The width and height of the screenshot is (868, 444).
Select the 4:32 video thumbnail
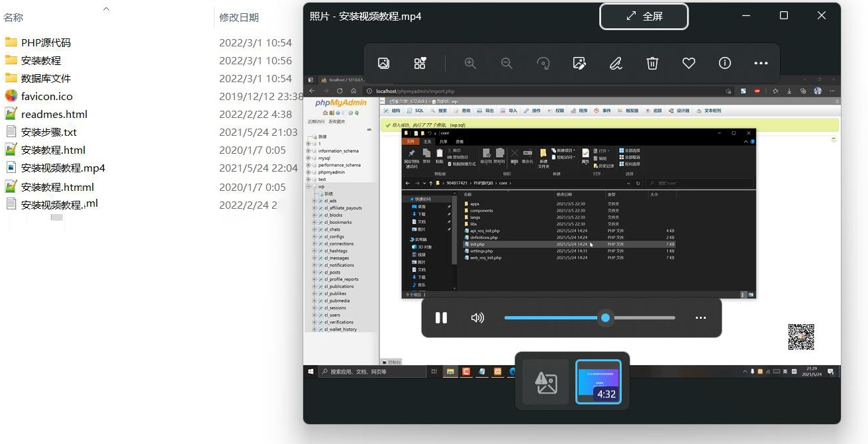(x=599, y=382)
